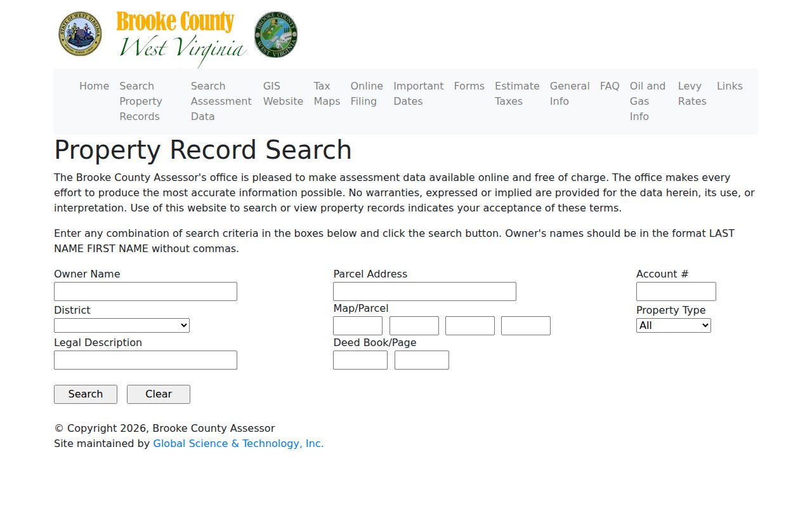
Task: Click the State of West Virginia seal
Action: coord(81,34)
